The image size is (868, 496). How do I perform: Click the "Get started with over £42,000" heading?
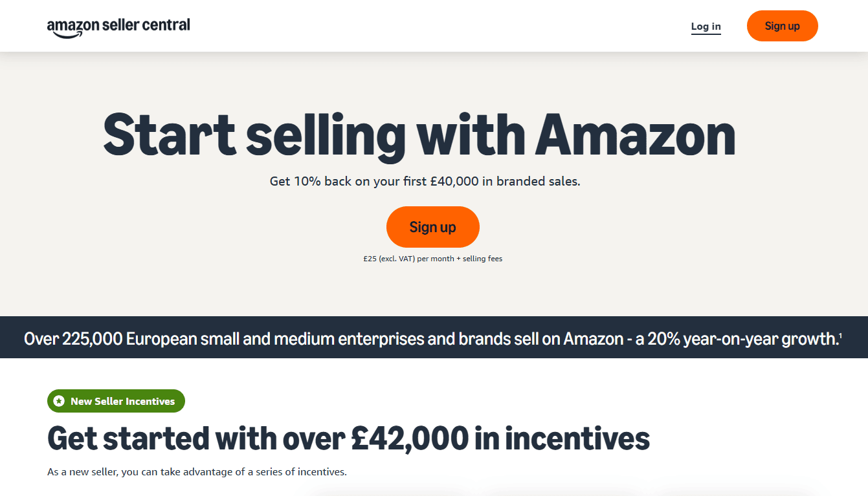pyautogui.click(x=348, y=439)
